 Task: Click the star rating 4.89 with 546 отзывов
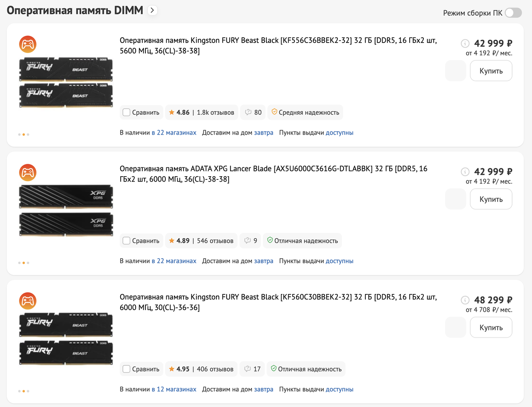click(x=201, y=241)
